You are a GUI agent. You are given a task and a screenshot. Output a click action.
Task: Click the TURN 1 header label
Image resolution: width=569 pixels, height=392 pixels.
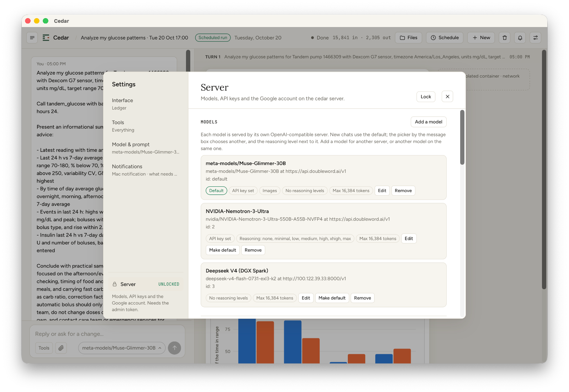(213, 57)
